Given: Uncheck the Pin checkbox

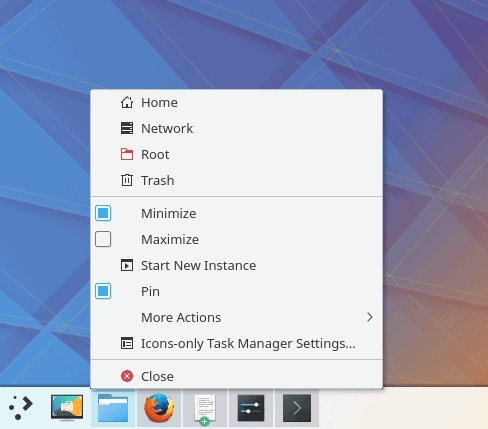Looking at the screenshot, I should tap(103, 291).
